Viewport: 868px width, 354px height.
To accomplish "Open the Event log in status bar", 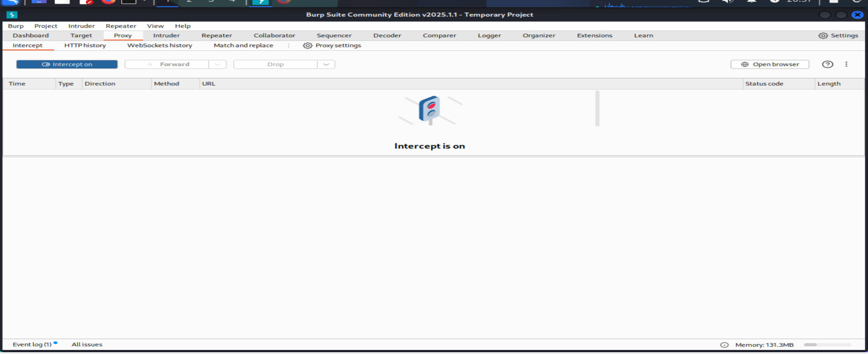I will pyautogui.click(x=32, y=344).
